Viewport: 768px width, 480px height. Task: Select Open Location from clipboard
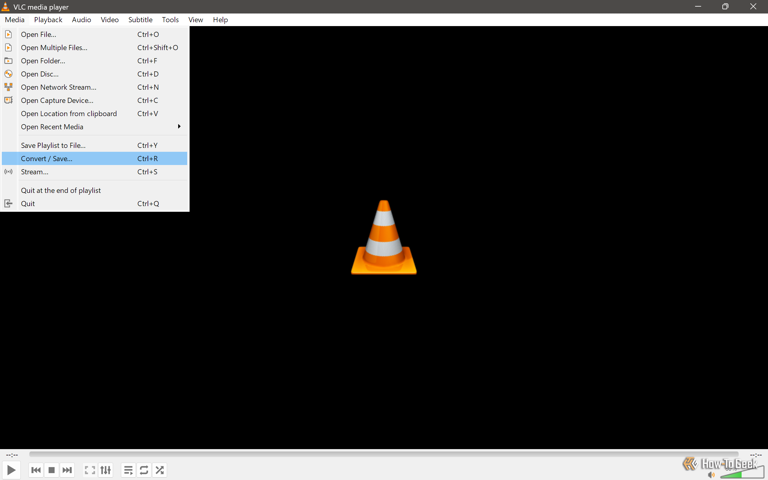click(x=95, y=114)
